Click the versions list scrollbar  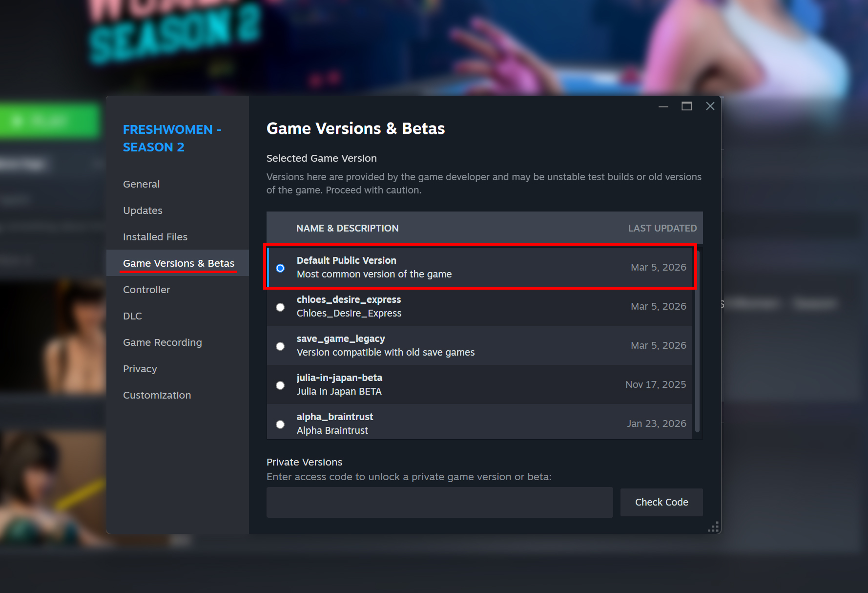(697, 342)
